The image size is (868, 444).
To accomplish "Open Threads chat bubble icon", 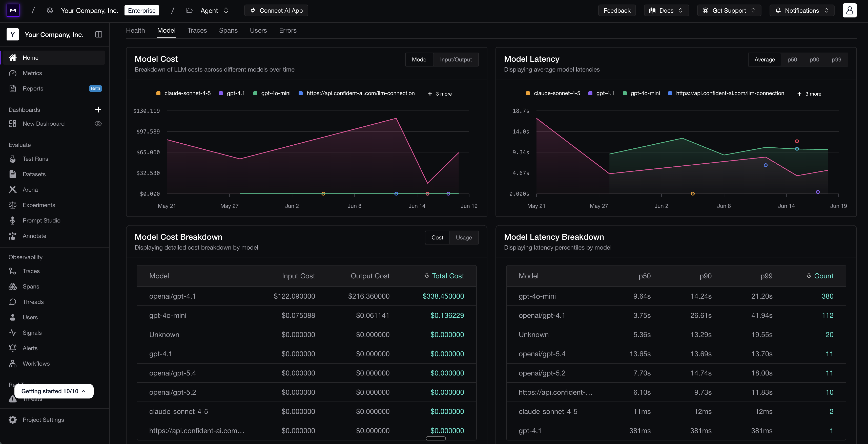I will [12, 302].
